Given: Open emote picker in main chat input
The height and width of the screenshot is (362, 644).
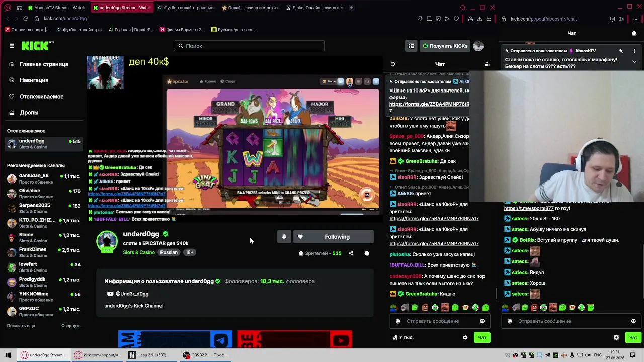Looking at the screenshot, I should pos(482,321).
